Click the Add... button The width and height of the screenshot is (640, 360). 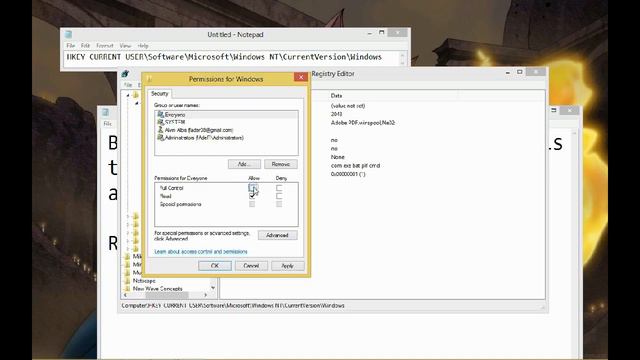click(x=244, y=164)
